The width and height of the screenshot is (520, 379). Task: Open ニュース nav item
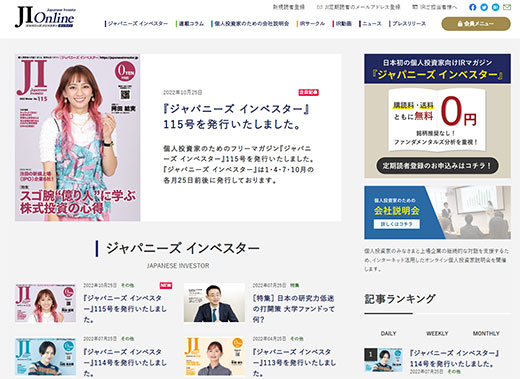(x=370, y=24)
